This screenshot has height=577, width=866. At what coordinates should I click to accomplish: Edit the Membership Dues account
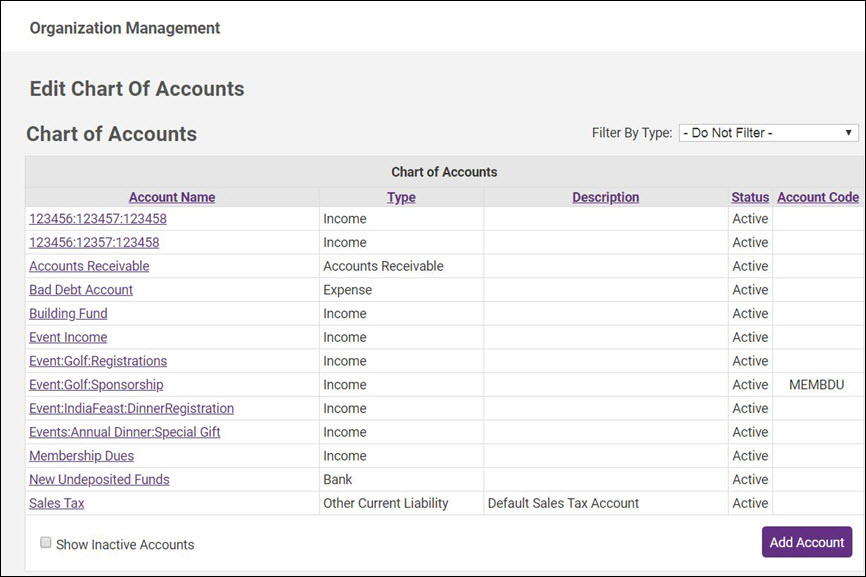pos(81,456)
